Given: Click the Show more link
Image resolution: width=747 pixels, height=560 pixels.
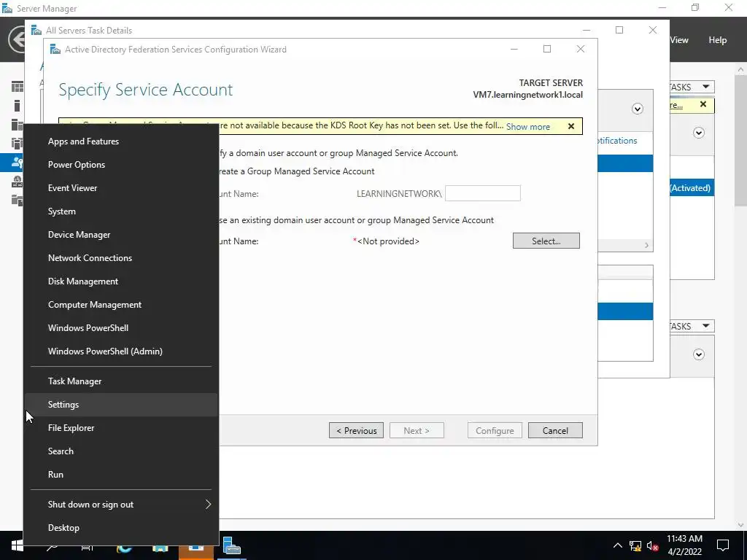Looking at the screenshot, I should [528, 127].
